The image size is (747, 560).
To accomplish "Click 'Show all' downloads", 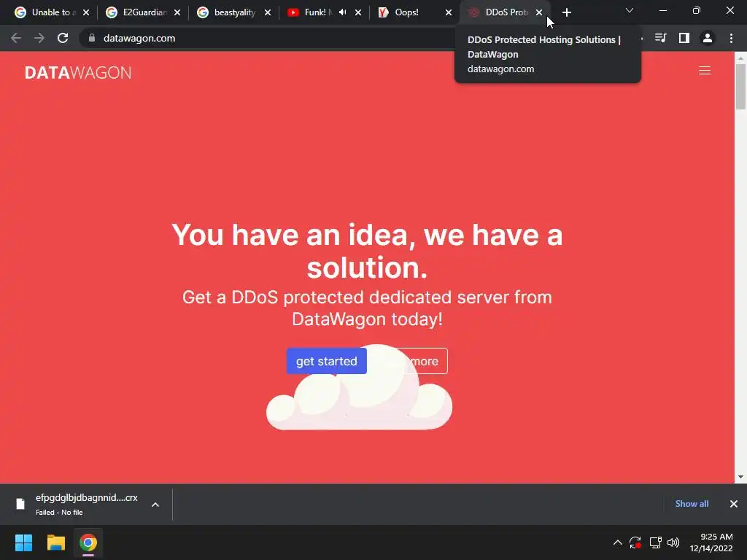I will click(x=692, y=503).
